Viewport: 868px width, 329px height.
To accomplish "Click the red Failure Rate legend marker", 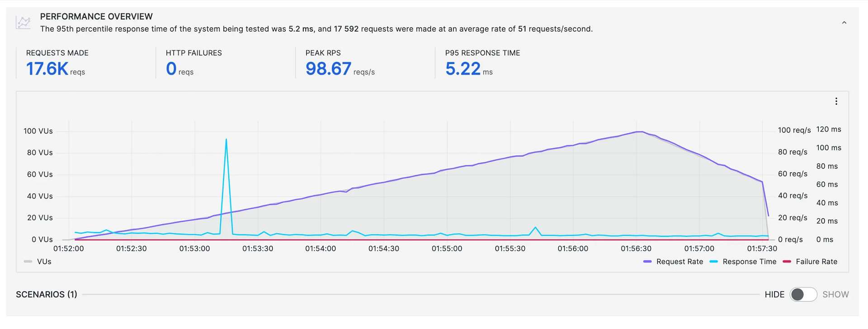I will pyautogui.click(x=787, y=262).
